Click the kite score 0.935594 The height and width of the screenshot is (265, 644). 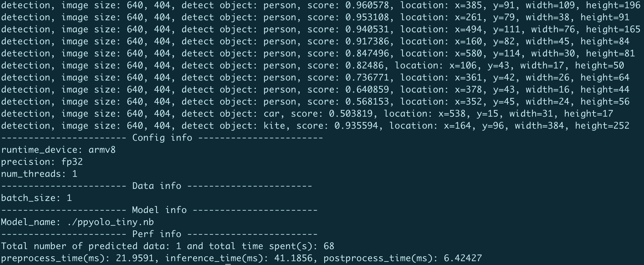tap(356, 126)
